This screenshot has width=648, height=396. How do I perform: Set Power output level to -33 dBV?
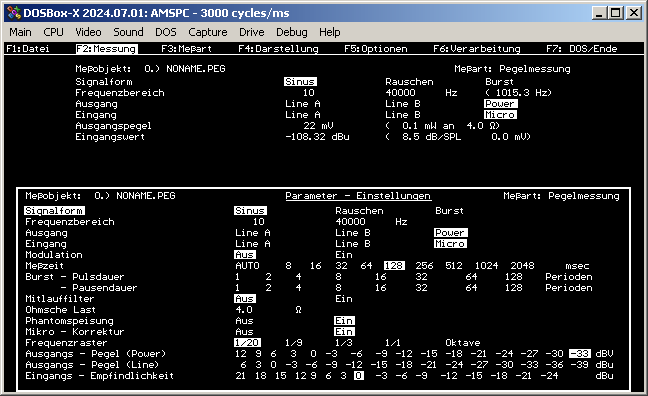tap(580, 354)
